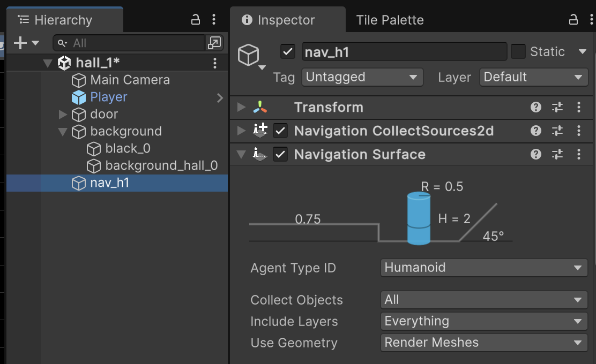Switch to the Tile Palette tab

pos(390,20)
